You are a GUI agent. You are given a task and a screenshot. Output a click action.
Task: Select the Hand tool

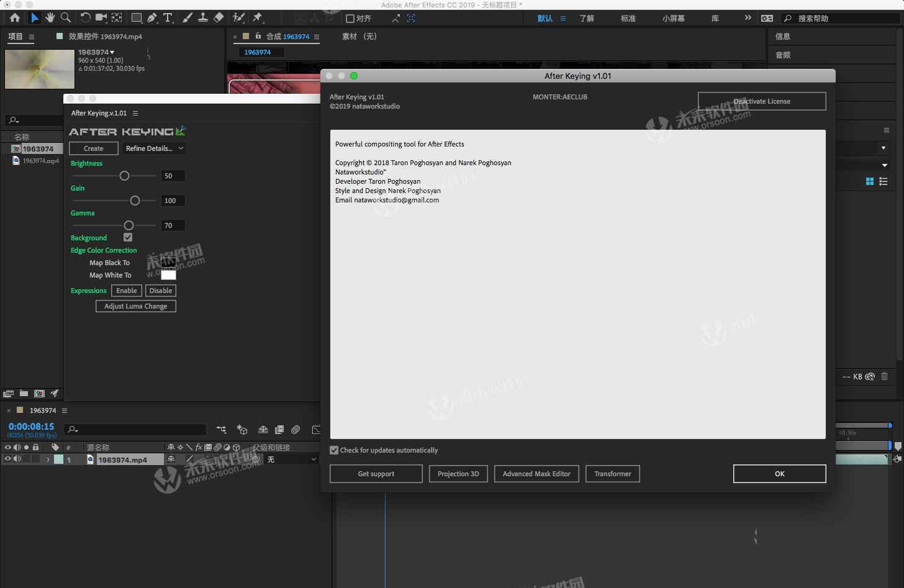coord(50,18)
